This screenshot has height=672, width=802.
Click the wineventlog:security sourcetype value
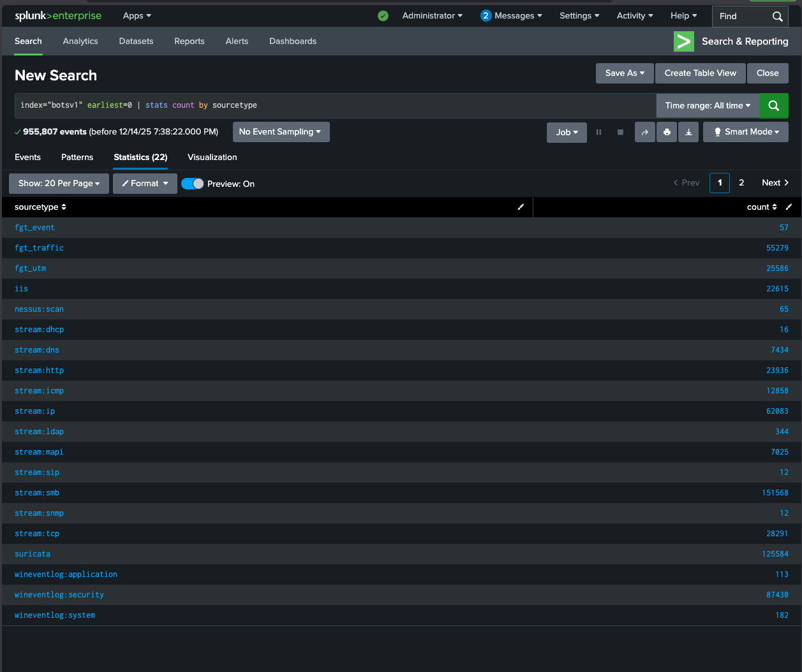click(59, 595)
